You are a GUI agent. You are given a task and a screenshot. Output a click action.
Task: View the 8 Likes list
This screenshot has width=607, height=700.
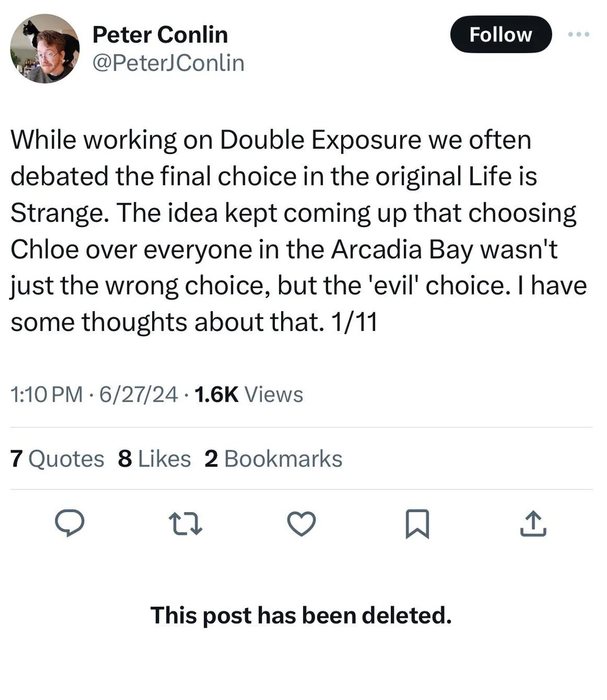point(154,459)
